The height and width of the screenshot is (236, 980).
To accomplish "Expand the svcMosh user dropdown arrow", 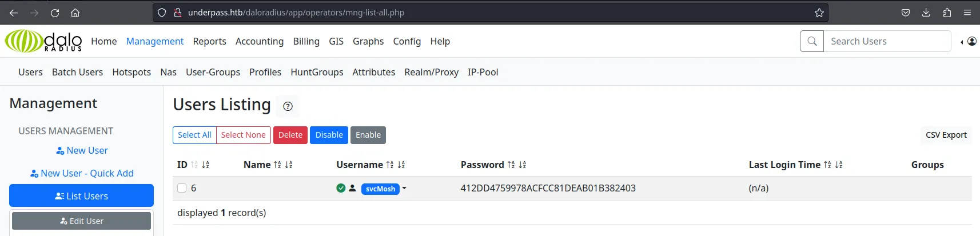I will pyautogui.click(x=404, y=188).
